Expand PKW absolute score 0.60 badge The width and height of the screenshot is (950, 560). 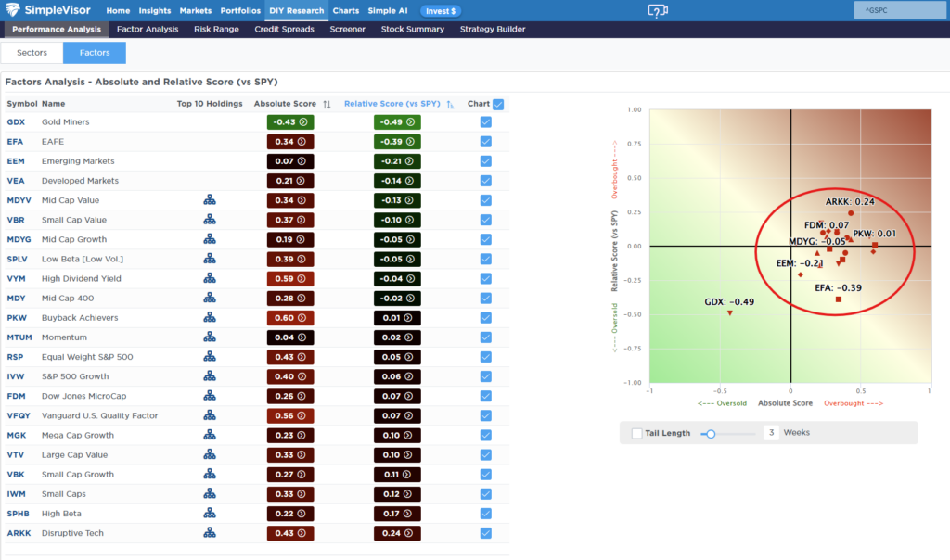pyautogui.click(x=290, y=317)
